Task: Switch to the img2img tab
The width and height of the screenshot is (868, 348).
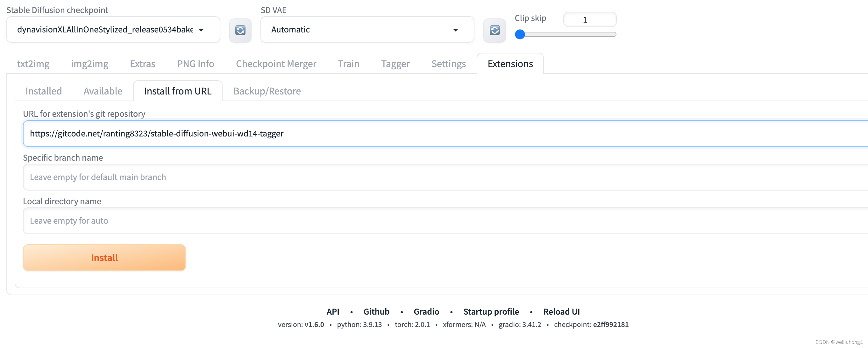Action: pyautogui.click(x=89, y=64)
